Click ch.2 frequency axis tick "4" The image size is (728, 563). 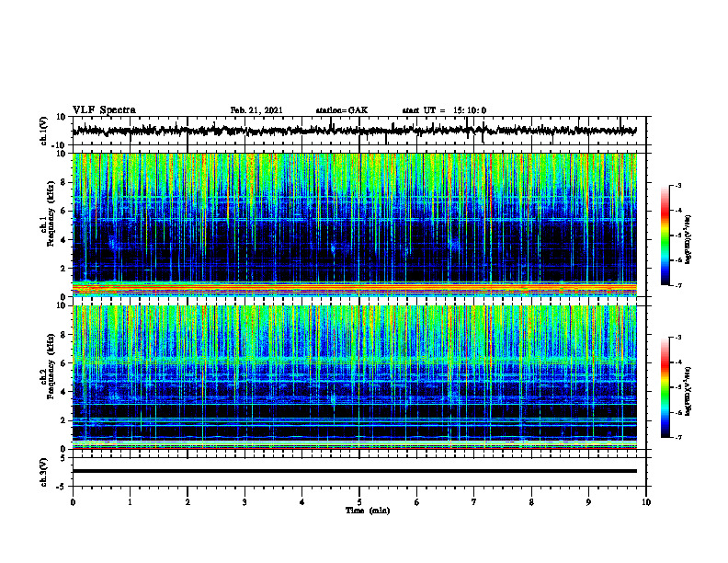[64, 392]
